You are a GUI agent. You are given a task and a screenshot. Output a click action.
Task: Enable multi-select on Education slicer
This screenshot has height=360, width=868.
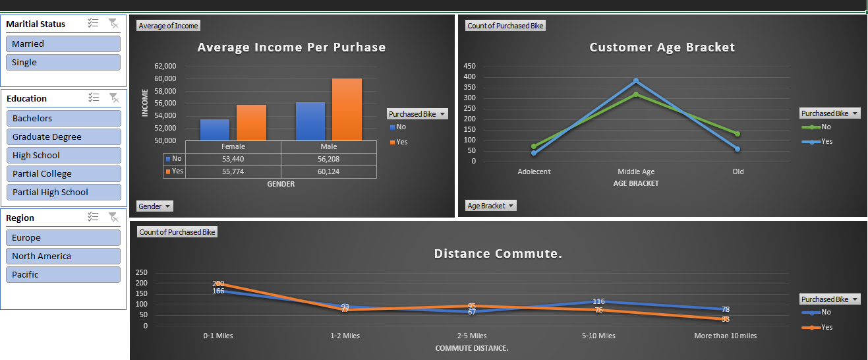tap(94, 98)
